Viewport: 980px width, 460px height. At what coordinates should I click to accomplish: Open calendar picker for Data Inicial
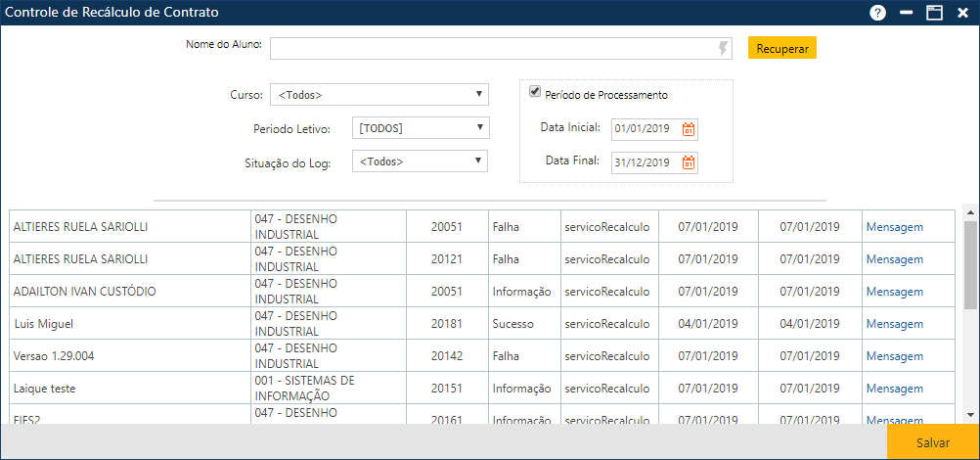point(689,129)
